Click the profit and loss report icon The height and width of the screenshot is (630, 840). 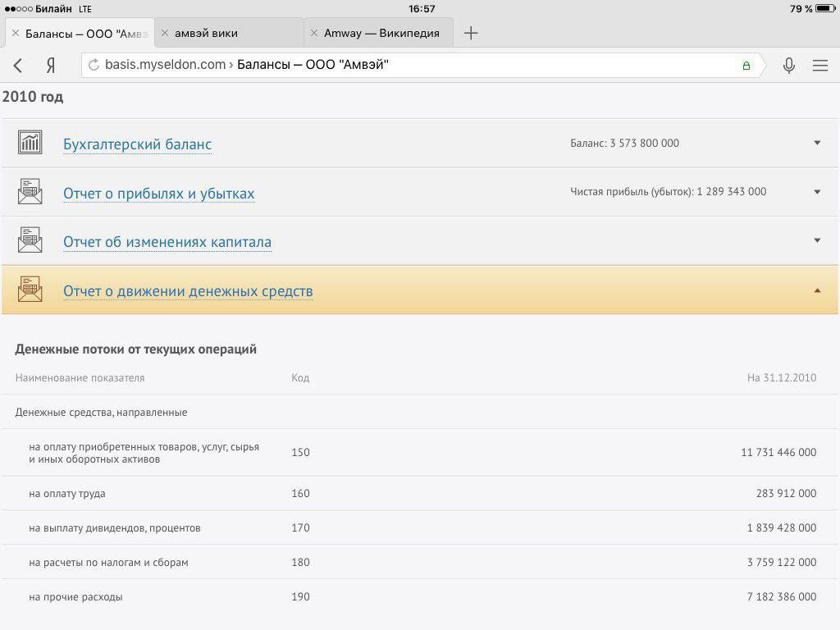[x=30, y=192]
